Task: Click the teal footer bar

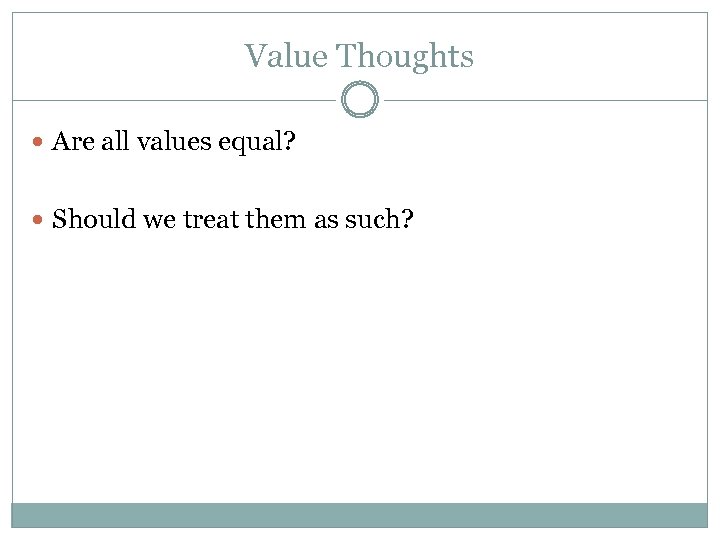Action: pos(360,515)
